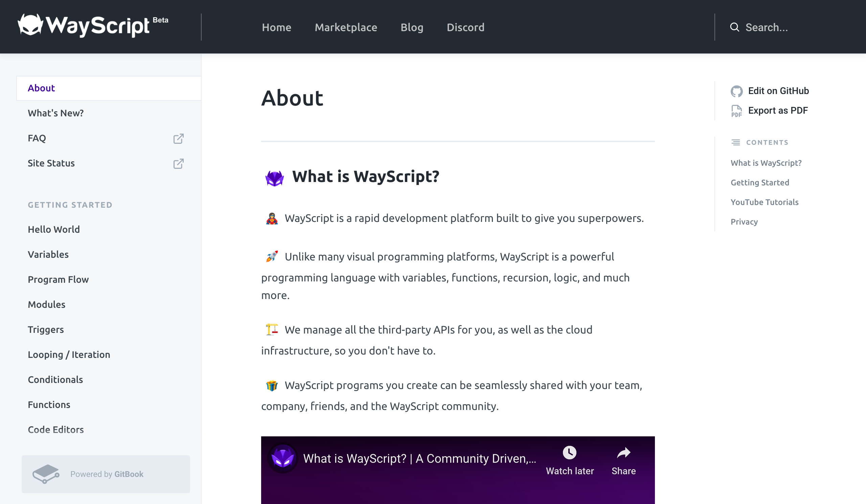Click the search magnifier icon
Viewport: 866px width, 504px height.
(734, 27)
